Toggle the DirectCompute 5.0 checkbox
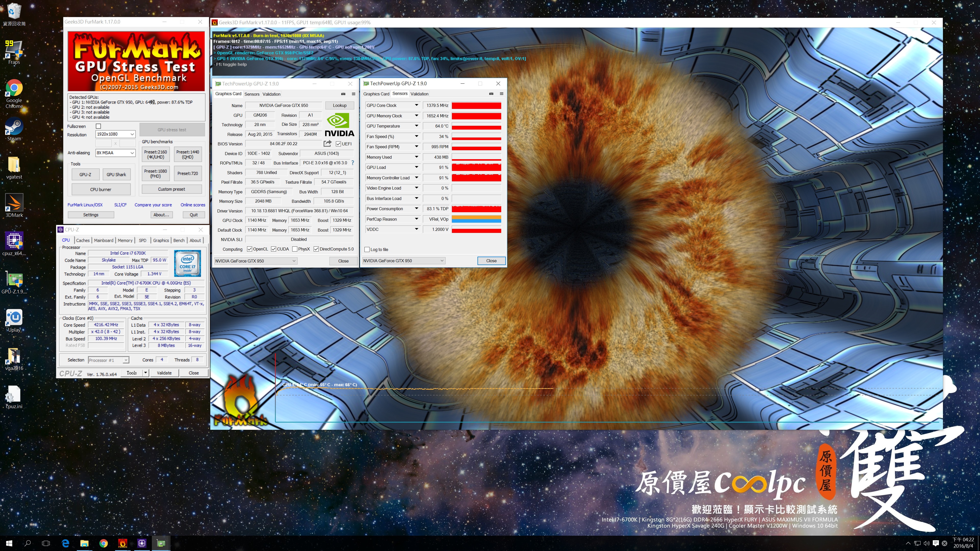This screenshot has height=551, width=980. pyautogui.click(x=316, y=249)
